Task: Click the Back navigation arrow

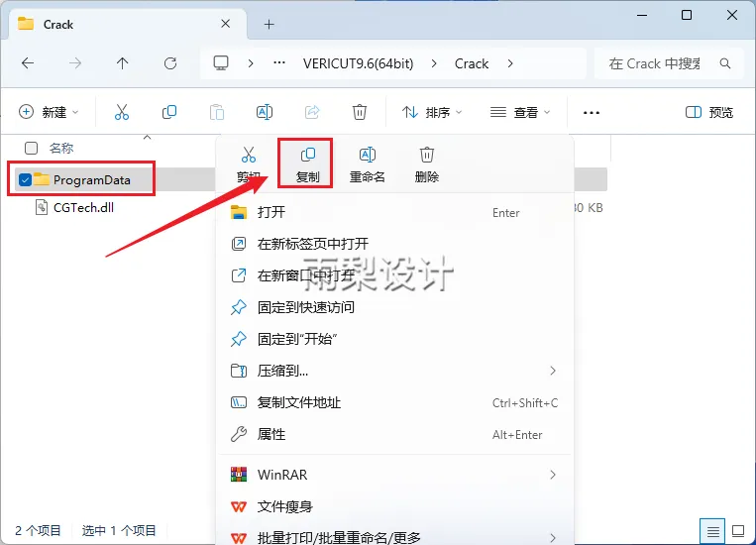Action: click(28, 63)
